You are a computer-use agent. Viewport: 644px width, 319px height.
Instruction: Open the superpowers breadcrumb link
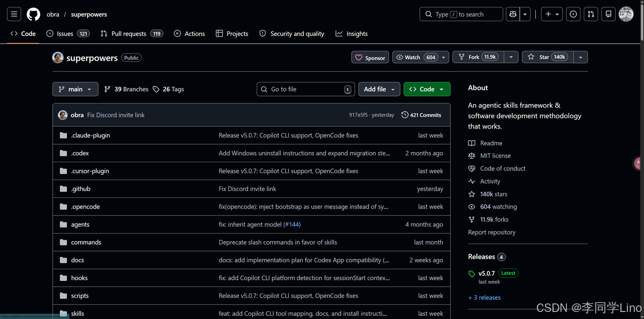pyautogui.click(x=89, y=15)
